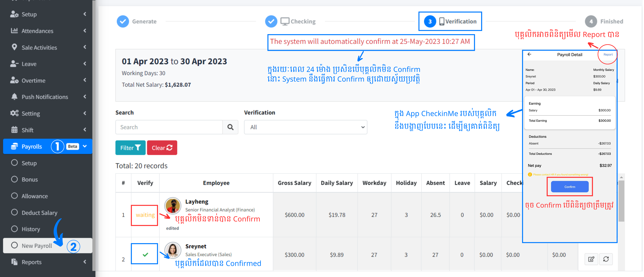Click the Attendances chart icon

pyautogui.click(x=14, y=31)
